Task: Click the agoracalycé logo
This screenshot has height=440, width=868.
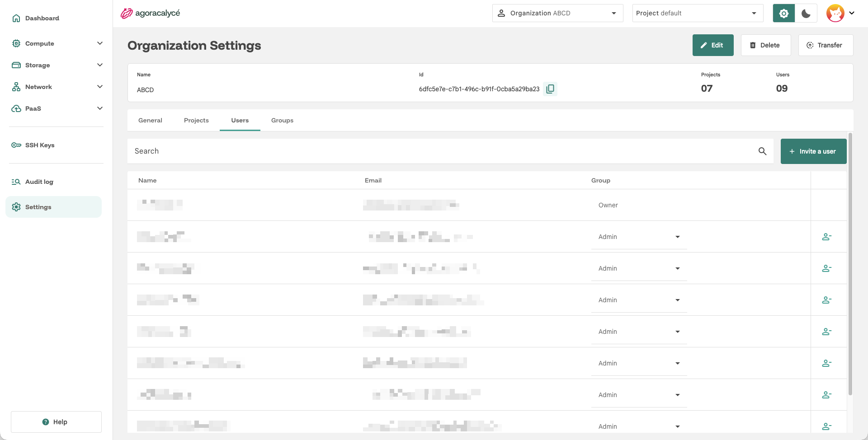Action: pyautogui.click(x=150, y=13)
